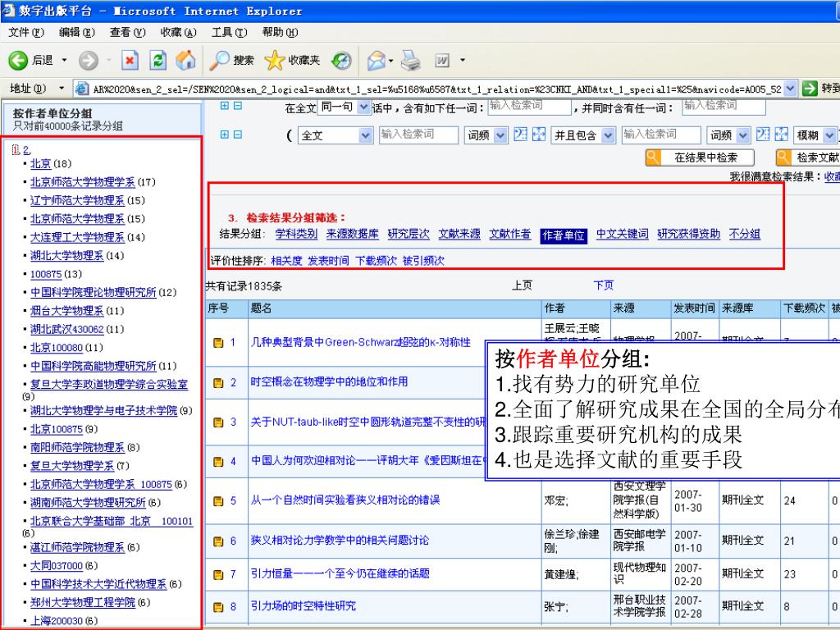Open the Back button history dropdown arrow
Viewport: 840px width, 630px height.
pyautogui.click(x=64, y=60)
